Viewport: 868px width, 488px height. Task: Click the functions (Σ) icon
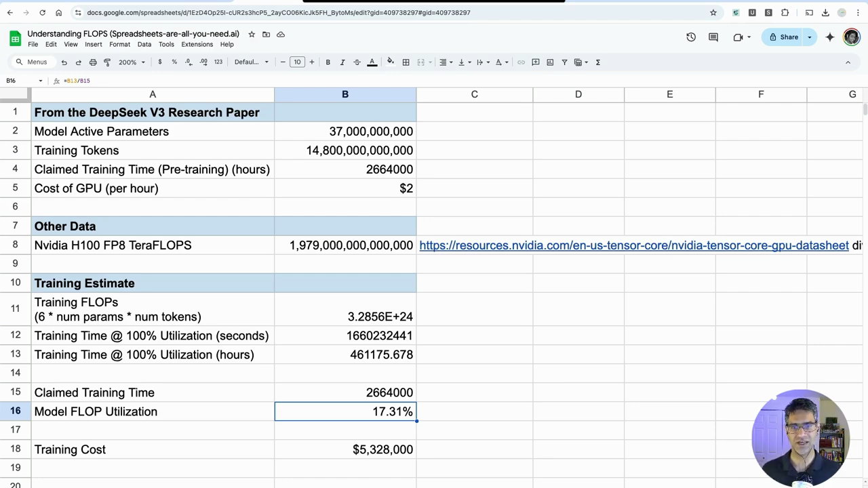pos(597,62)
